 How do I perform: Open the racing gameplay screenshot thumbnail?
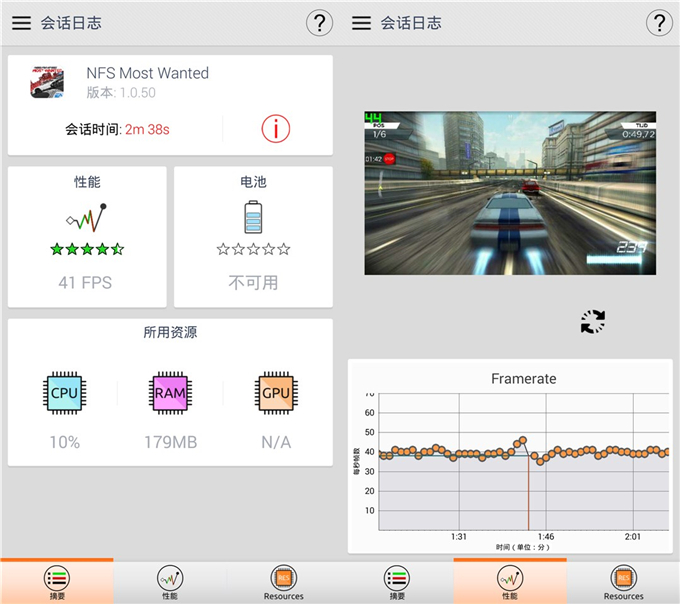pos(510,193)
